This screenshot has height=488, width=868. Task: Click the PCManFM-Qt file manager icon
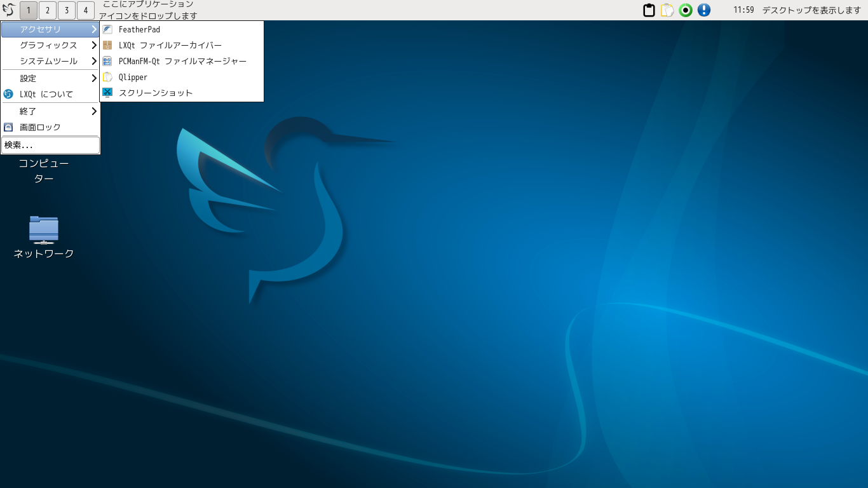pos(107,61)
